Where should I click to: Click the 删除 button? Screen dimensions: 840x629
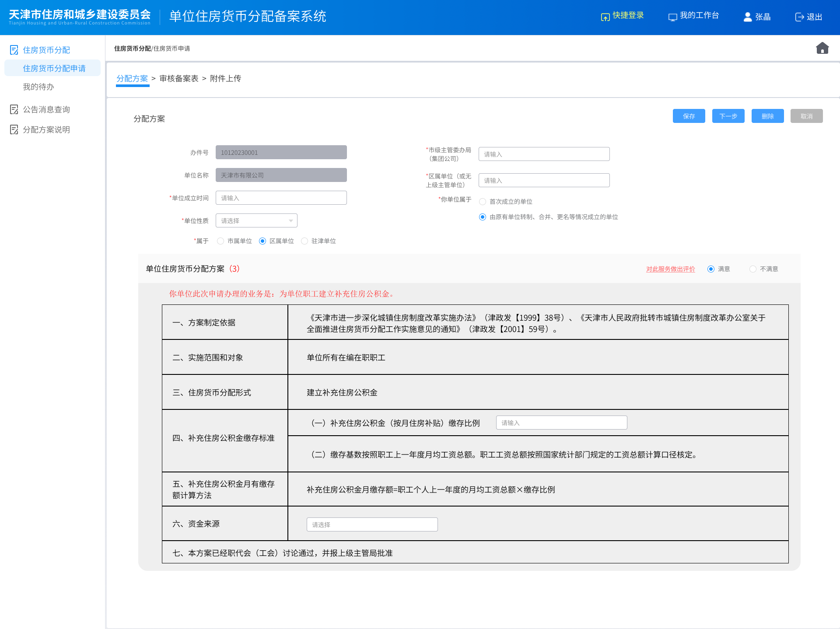768,116
